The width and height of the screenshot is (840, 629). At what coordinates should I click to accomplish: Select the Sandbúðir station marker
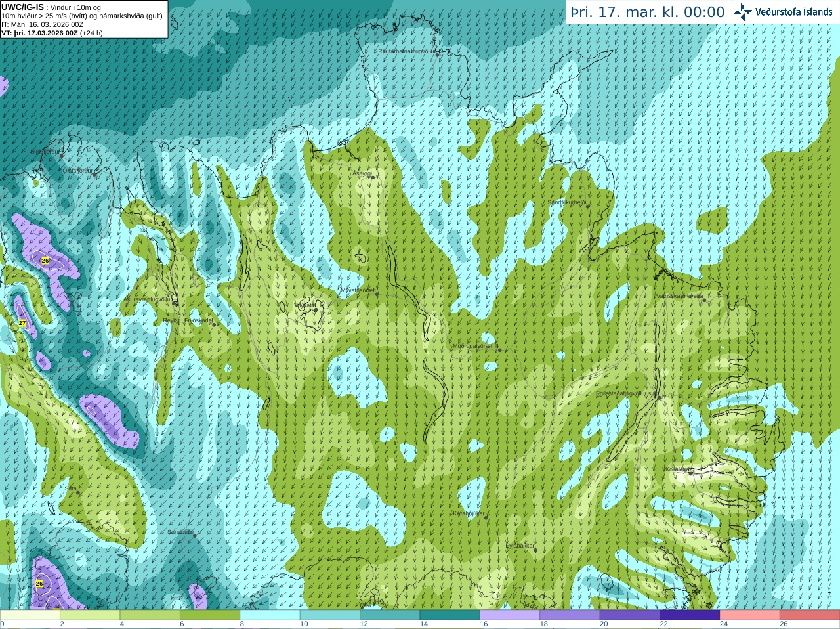click(x=195, y=536)
